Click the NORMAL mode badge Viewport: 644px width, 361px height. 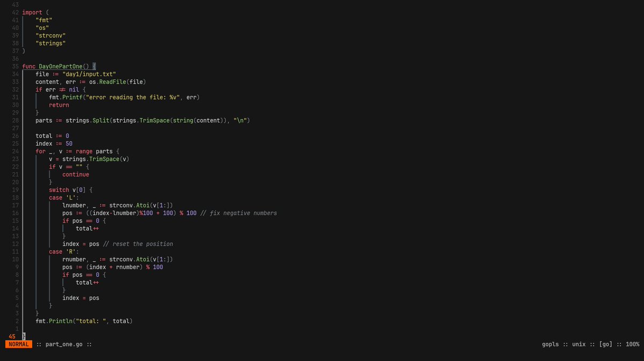pos(18,344)
